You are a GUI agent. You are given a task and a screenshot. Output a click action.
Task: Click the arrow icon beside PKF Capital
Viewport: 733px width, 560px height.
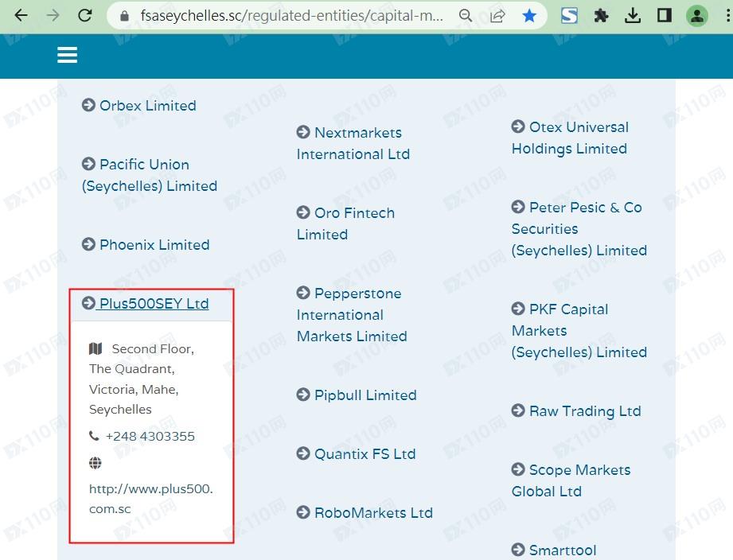[x=518, y=309]
